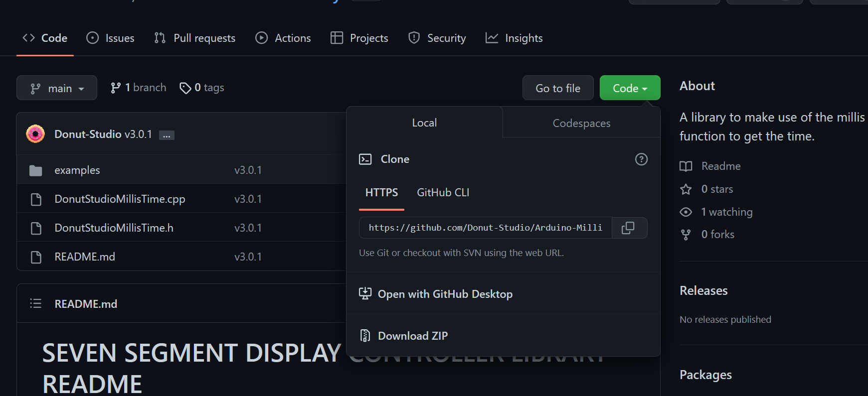Screen dimensions: 868x396
Task: Open v3.0.1 commit on DonutStudioMillisTime.h row
Action: tap(248, 228)
